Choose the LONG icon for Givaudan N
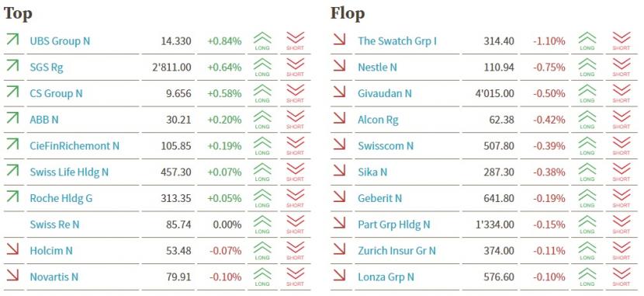Image resolution: width=644 pixels, height=296 pixels. pyautogui.click(x=587, y=93)
